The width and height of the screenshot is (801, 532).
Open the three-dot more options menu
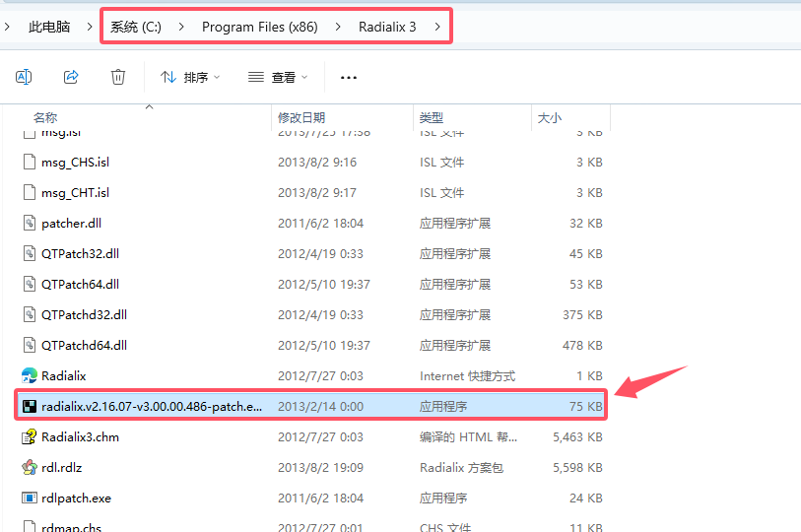tap(349, 78)
